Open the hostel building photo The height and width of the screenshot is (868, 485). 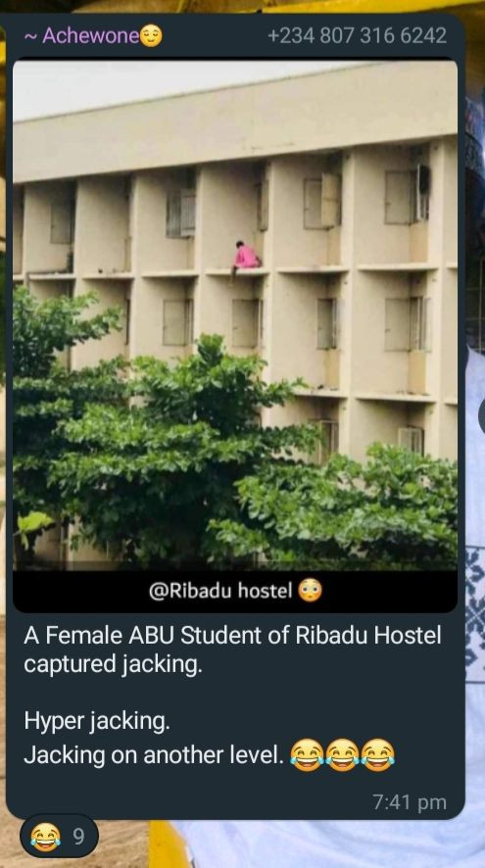(235, 315)
